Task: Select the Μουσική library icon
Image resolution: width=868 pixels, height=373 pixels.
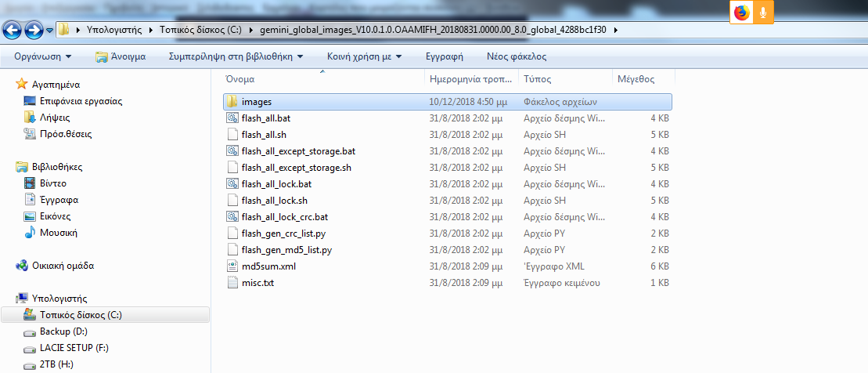Action: (29, 233)
